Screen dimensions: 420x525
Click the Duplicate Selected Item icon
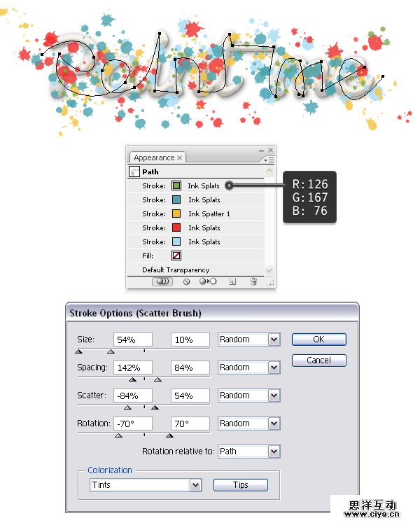pyautogui.click(x=232, y=281)
